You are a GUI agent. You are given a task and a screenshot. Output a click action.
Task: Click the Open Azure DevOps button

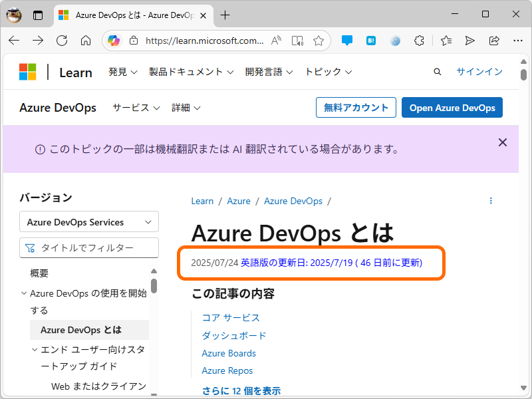(452, 107)
